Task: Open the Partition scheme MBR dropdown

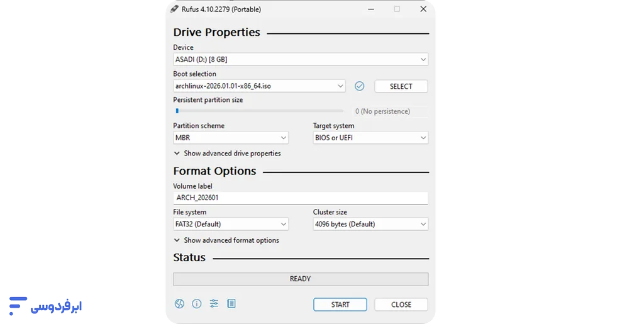Action: tap(231, 138)
